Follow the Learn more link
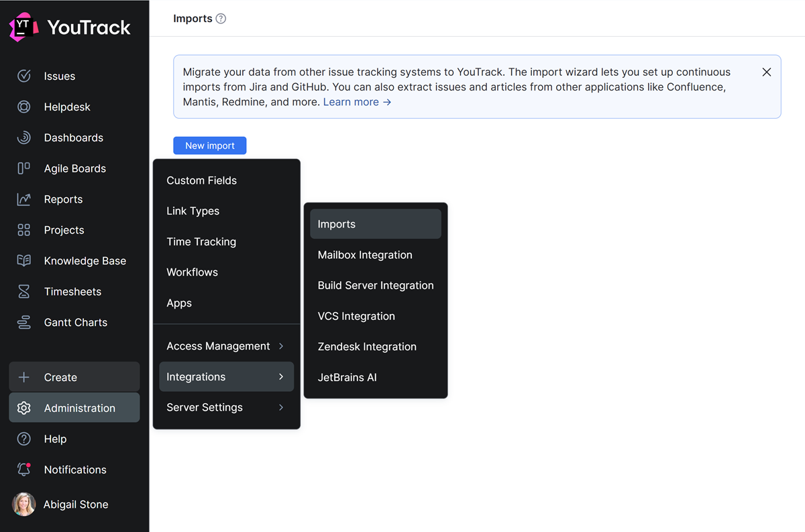 (x=357, y=102)
